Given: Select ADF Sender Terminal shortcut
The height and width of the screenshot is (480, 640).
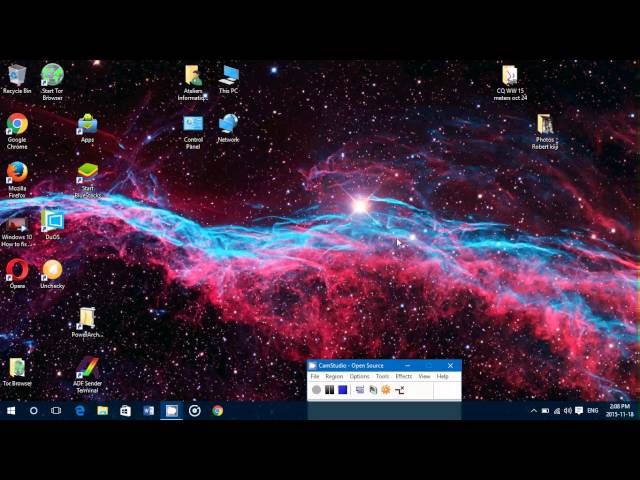Looking at the screenshot, I should [87, 375].
